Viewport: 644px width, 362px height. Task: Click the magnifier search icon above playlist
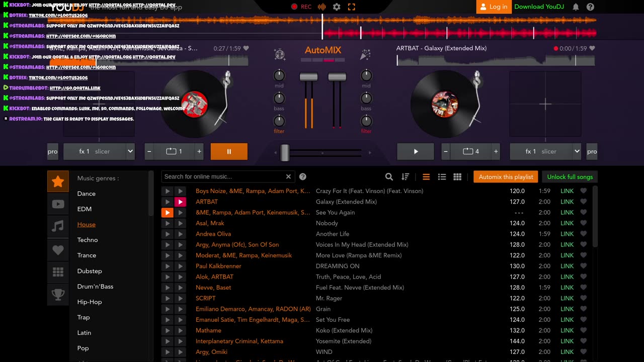389,176
